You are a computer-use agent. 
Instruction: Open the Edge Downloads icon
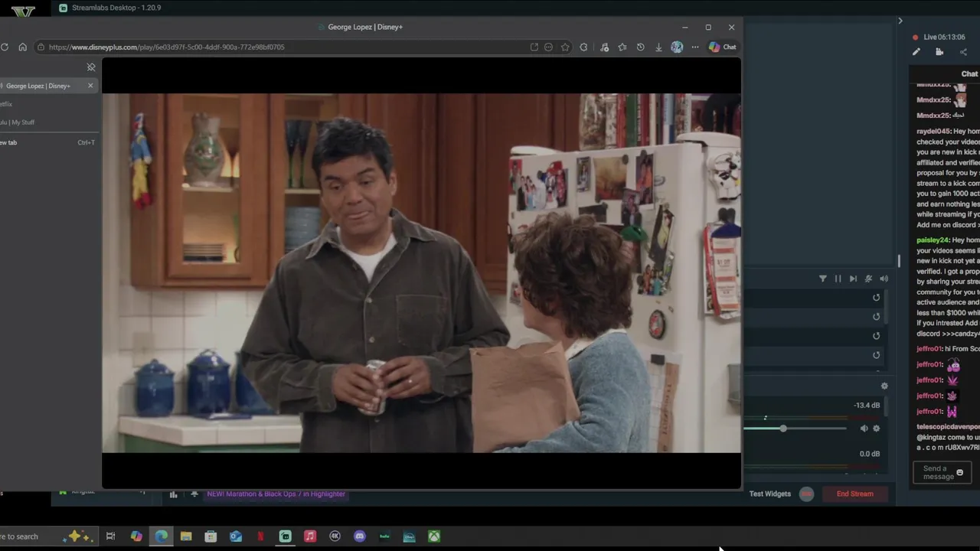tap(658, 47)
